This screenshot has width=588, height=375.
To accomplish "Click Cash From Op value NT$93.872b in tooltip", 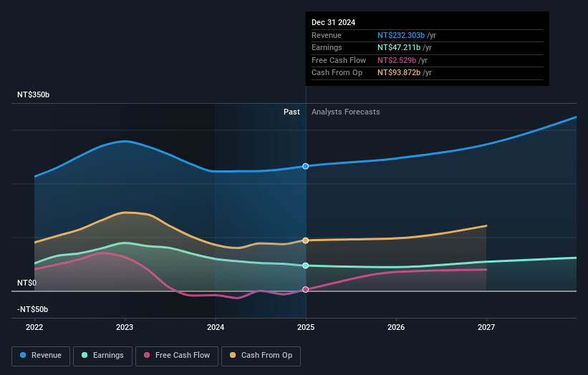I will [x=405, y=72].
